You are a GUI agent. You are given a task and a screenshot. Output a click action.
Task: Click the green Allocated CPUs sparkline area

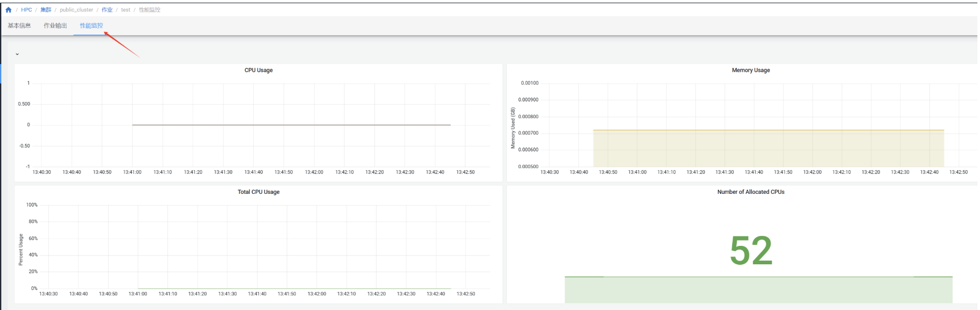(x=758, y=290)
